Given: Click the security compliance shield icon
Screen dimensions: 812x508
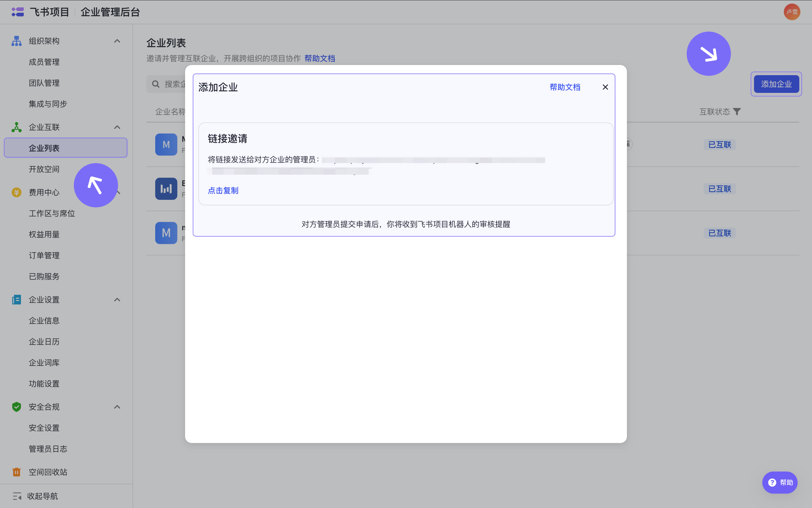Looking at the screenshot, I should (x=16, y=407).
